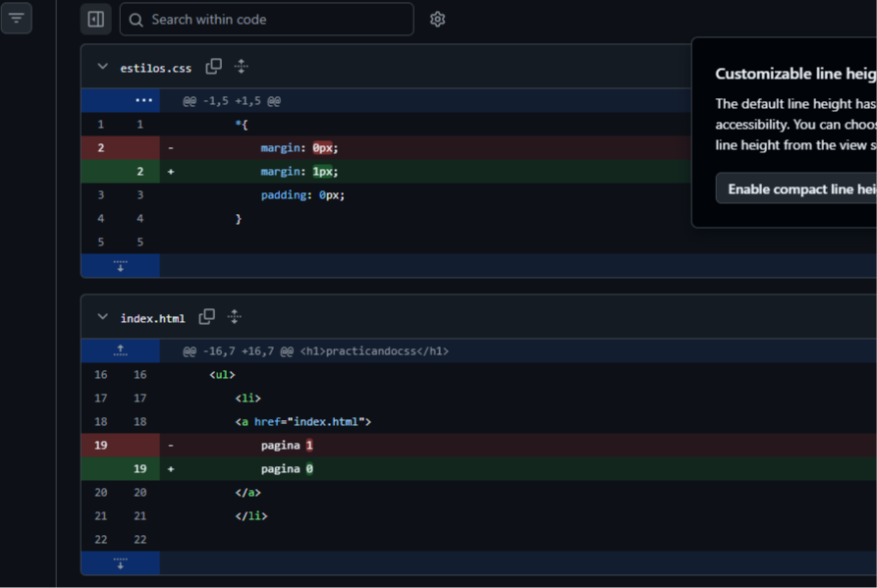Toggle the file tree sidebar panel
Image resolution: width=877 pixels, height=588 pixels.
point(95,19)
